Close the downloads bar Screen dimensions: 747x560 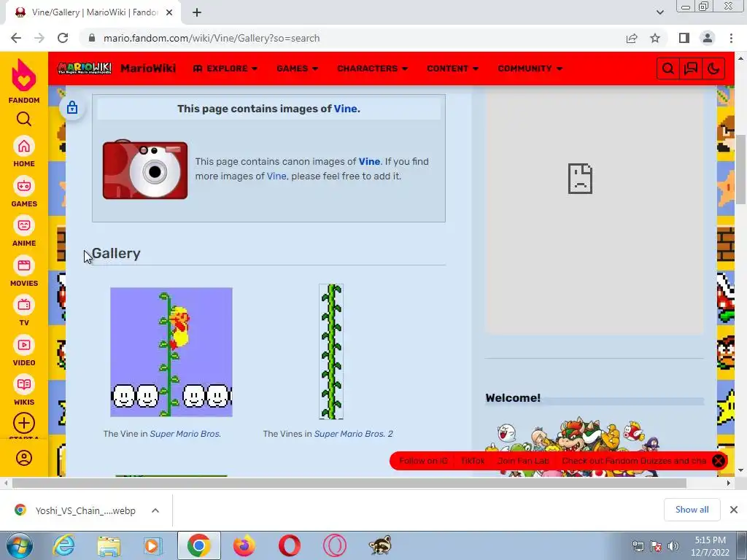click(x=734, y=510)
